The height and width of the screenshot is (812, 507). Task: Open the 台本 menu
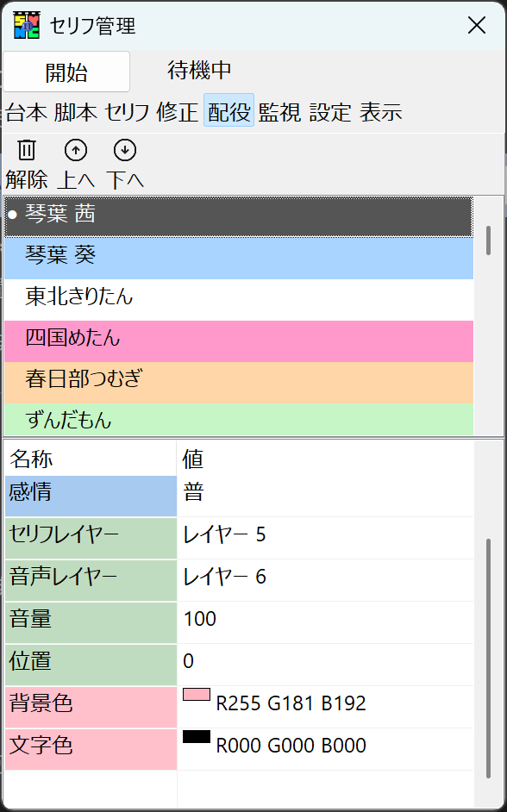click(x=26, y=112)
